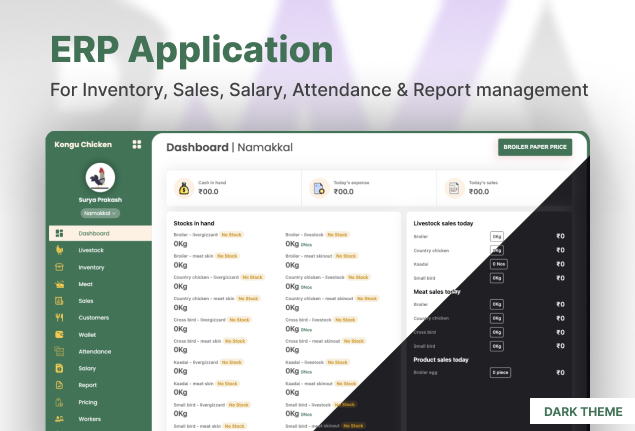Expand the Namakkal location dropdown

100,213
